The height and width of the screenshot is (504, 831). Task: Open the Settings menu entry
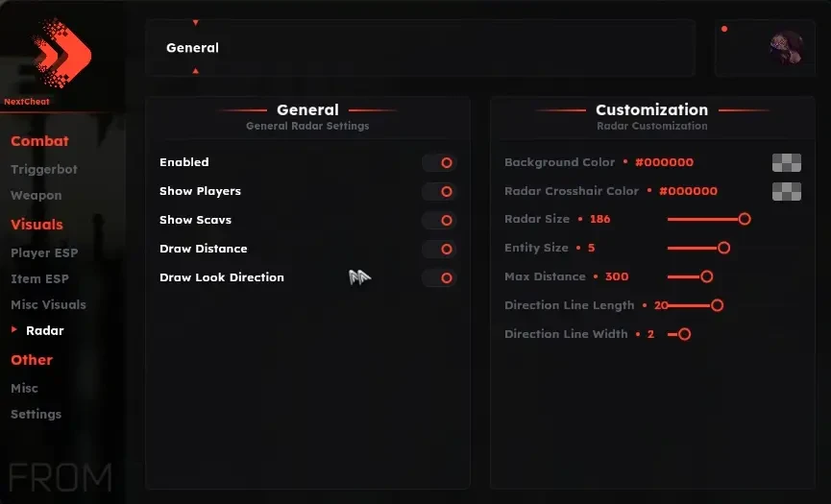37,414
